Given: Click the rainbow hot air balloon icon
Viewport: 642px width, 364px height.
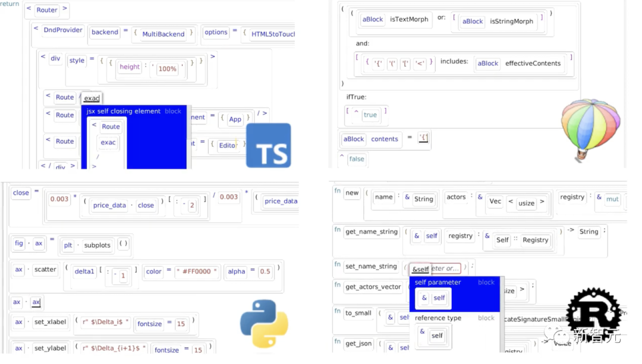Looking at the screenshot, I should point(590,129).
